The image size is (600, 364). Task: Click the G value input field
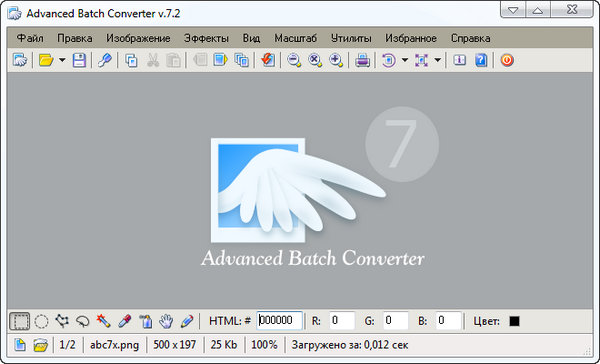click(396, 320)
